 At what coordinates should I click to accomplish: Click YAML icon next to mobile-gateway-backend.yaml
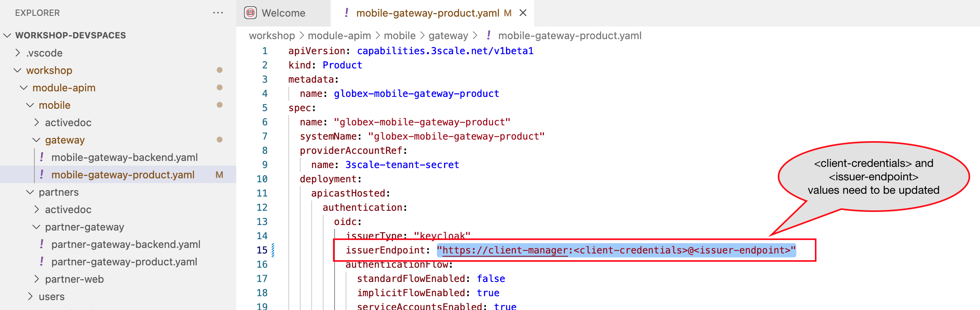pyautogui.click(x=42, y=157)
